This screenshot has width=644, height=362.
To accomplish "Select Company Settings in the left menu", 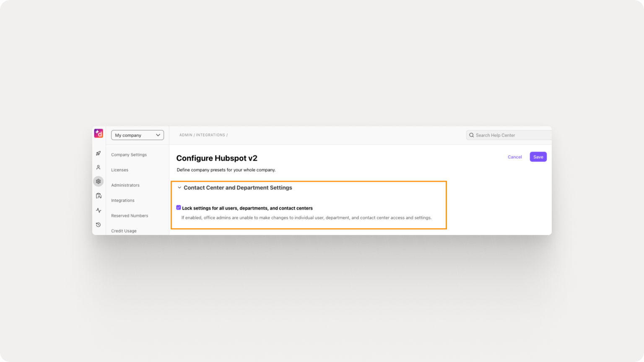I will 129,155.
